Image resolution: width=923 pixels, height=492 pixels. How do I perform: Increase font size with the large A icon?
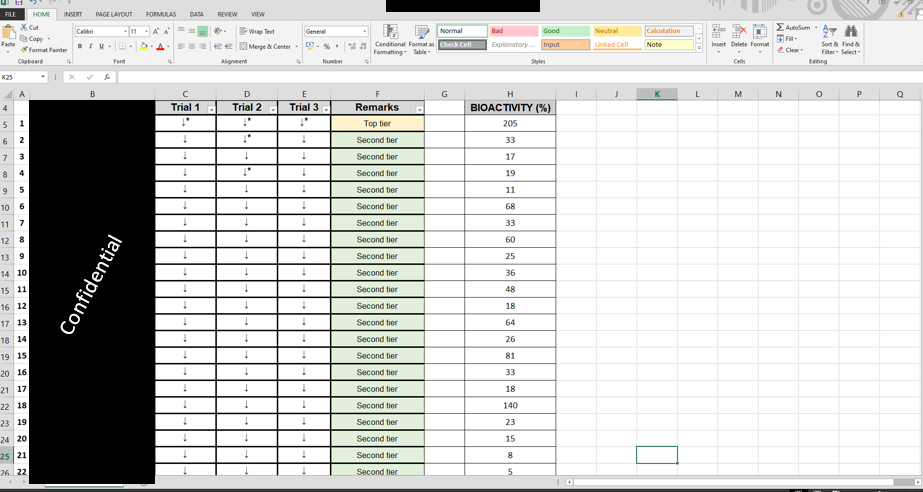pyautogui.click(x=156, y=31)
